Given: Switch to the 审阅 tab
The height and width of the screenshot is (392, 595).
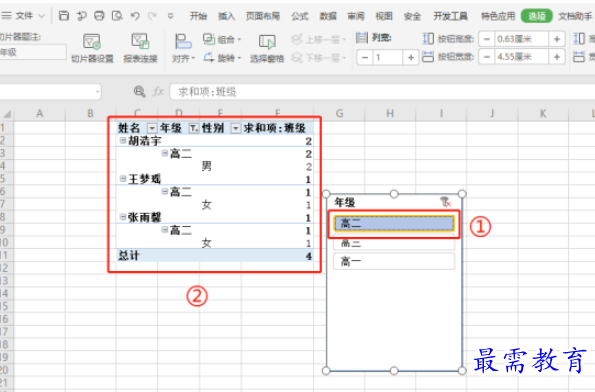Looking at the screenshot, I should [x=356, y=16].
